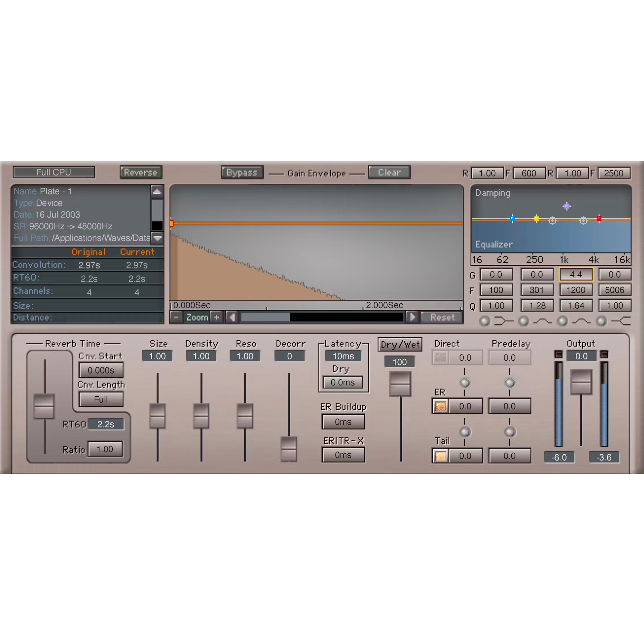Screen dimensions: 644x644
Task: Toggle the Tail section on or off
Action: coord(440,455)
